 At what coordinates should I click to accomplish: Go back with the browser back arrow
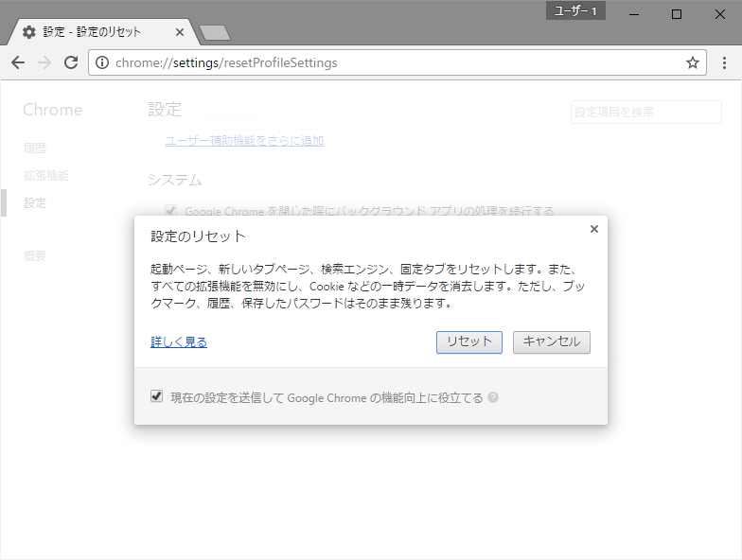(18, 62)
